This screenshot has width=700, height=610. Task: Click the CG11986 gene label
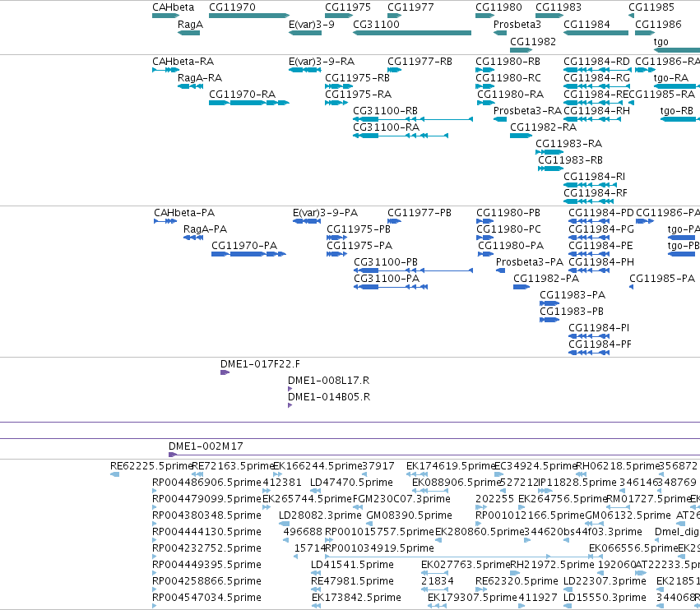658,24
